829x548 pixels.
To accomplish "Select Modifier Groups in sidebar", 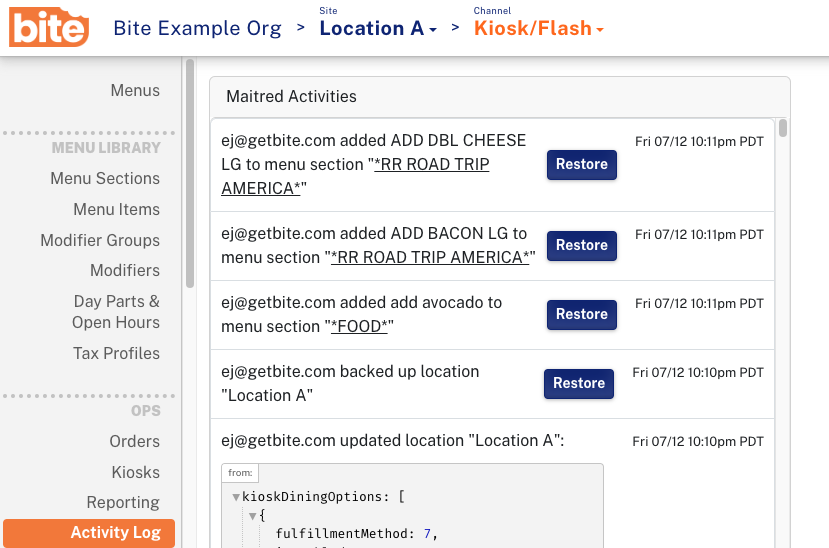I will click(x=100, y=241).
